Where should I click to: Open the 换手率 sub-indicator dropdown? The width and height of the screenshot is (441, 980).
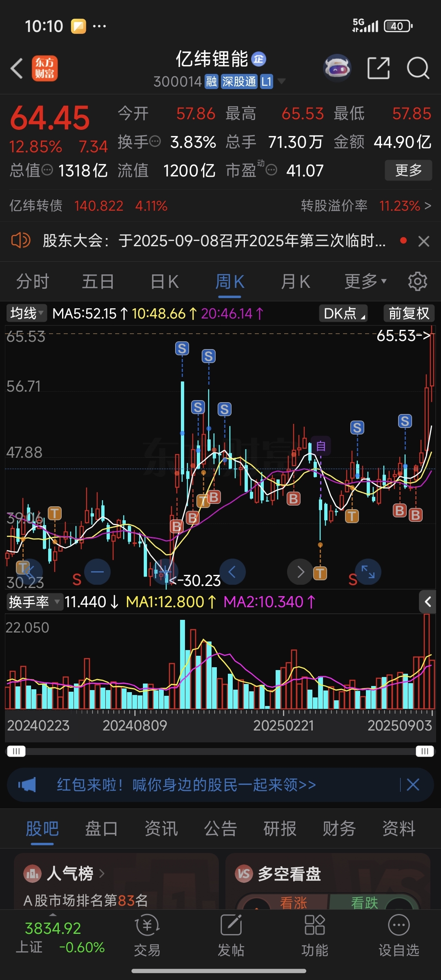[x=35, y=602]
